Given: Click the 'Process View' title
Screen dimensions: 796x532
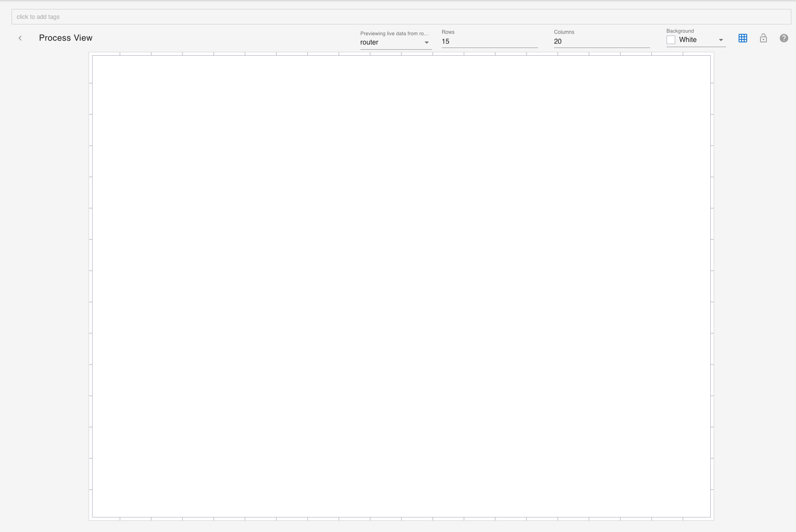Looking at the screenshot, I should tap(66, 38).
